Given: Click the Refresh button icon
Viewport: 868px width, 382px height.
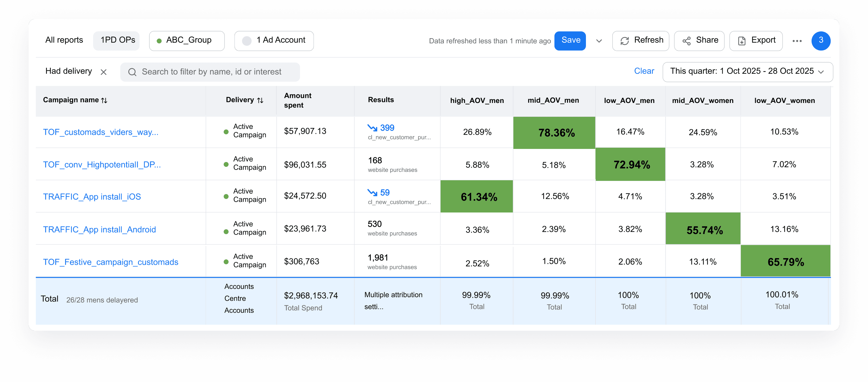Looking at the screenshot, I should pyautogui.click(x=624, y=41).
